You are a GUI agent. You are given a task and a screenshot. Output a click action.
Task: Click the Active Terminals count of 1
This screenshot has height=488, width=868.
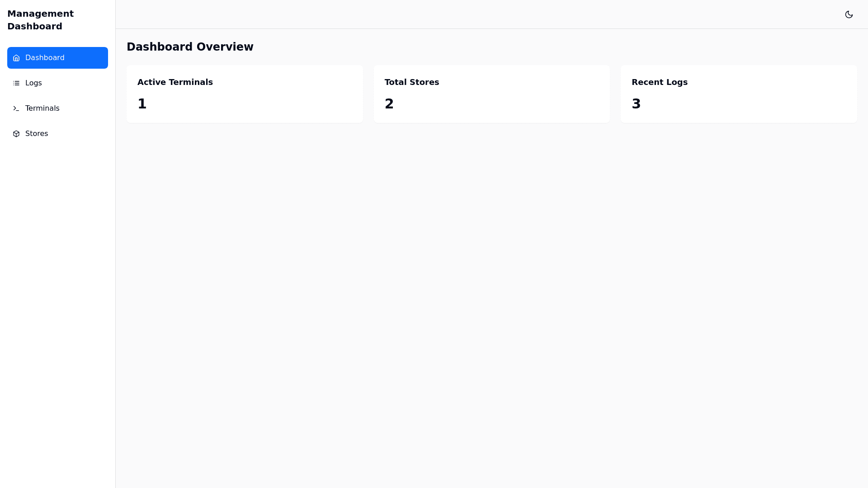point(142,104)
